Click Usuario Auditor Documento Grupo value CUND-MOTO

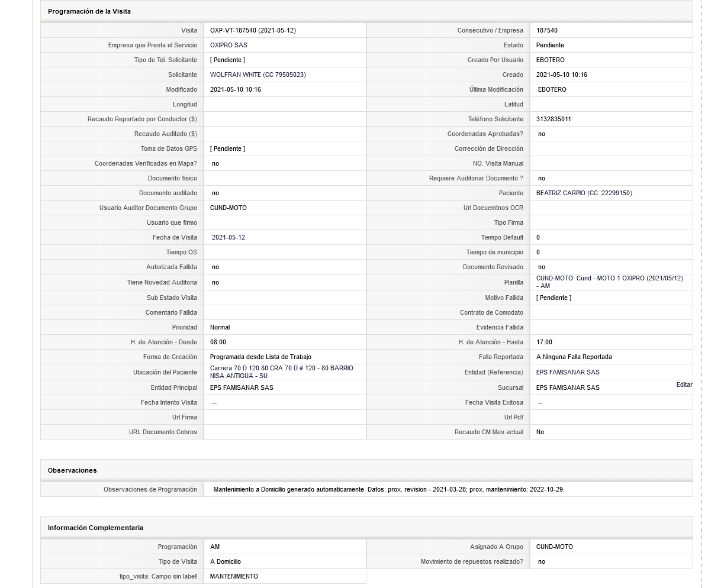point(229,208)
